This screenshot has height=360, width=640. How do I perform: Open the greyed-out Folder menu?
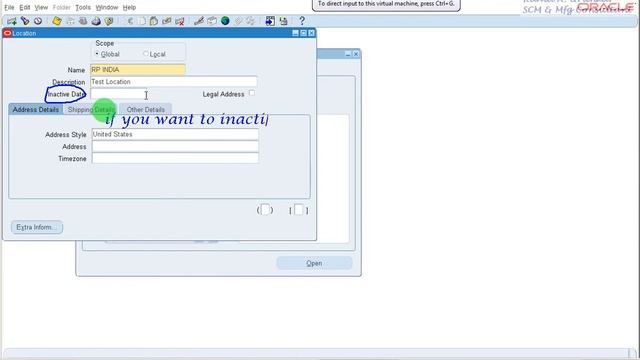(62, 7)
